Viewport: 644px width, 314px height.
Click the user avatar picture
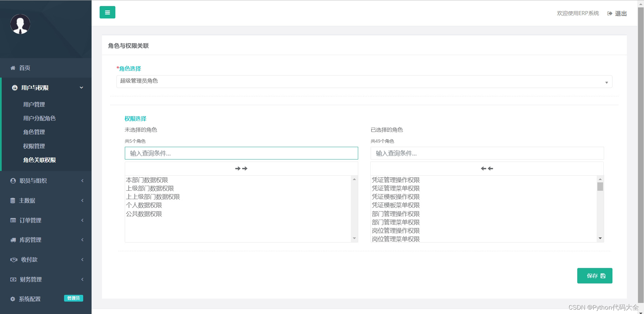point(20,24)
